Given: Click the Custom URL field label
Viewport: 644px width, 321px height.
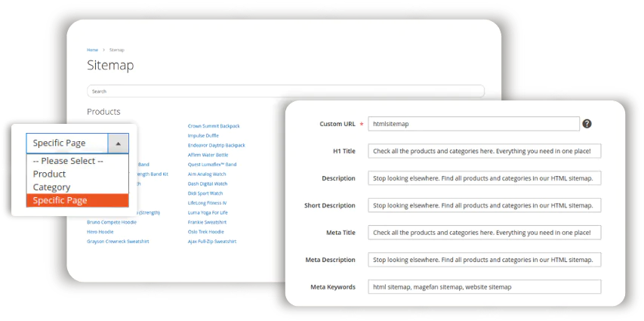Looking at the screenshot, I should point(337,124).
